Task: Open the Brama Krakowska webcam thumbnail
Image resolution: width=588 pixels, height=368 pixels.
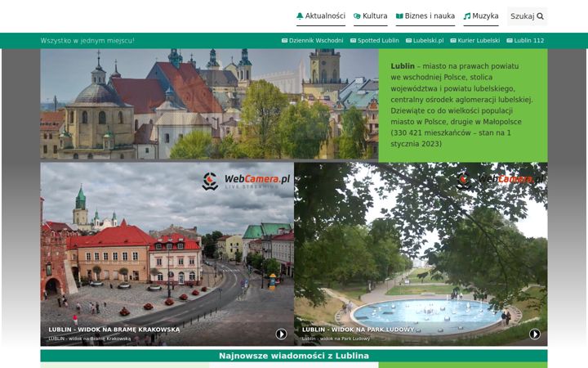Action: click(x=167, y=254)
